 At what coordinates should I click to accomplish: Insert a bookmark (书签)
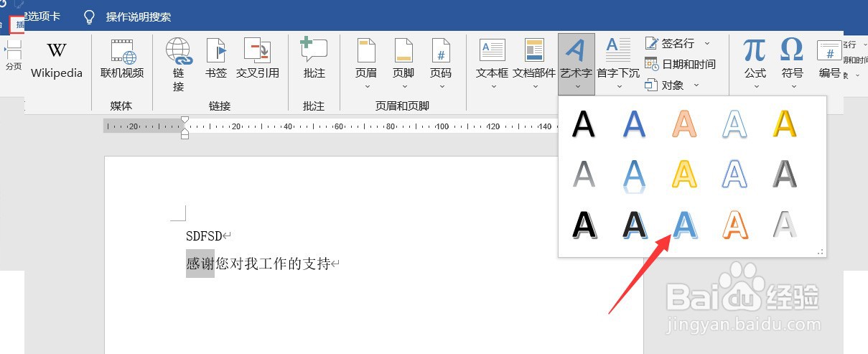216,59
